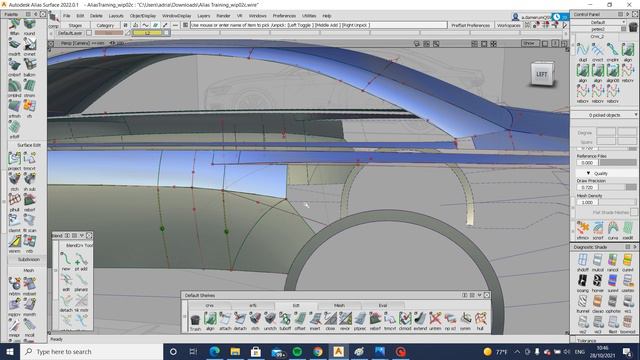
Task: Open the Preferences menu
Action: 284,16
